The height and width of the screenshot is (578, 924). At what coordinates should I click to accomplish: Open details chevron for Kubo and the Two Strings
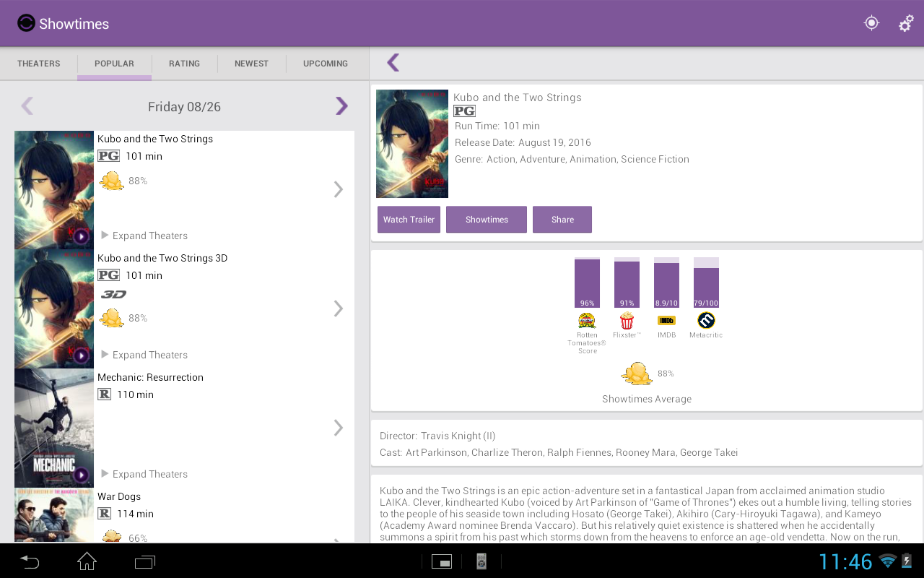(338, 189)
